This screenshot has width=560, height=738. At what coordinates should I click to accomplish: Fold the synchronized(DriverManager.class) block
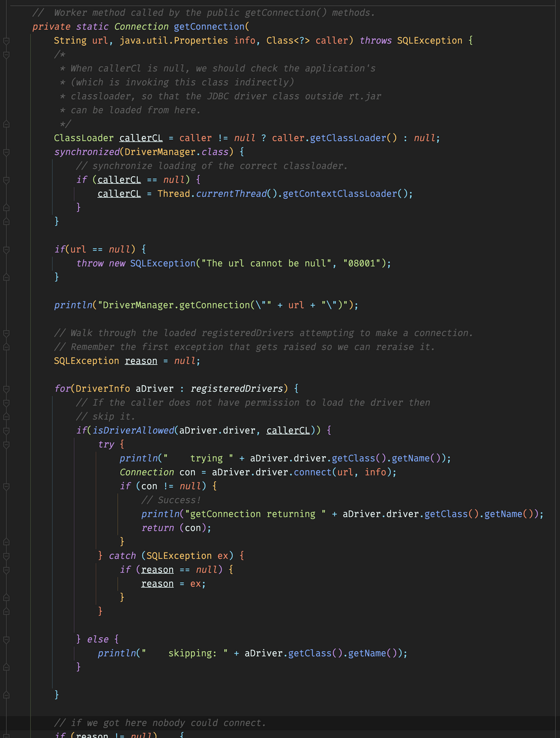pyautogui.click(x=6, y=152)
